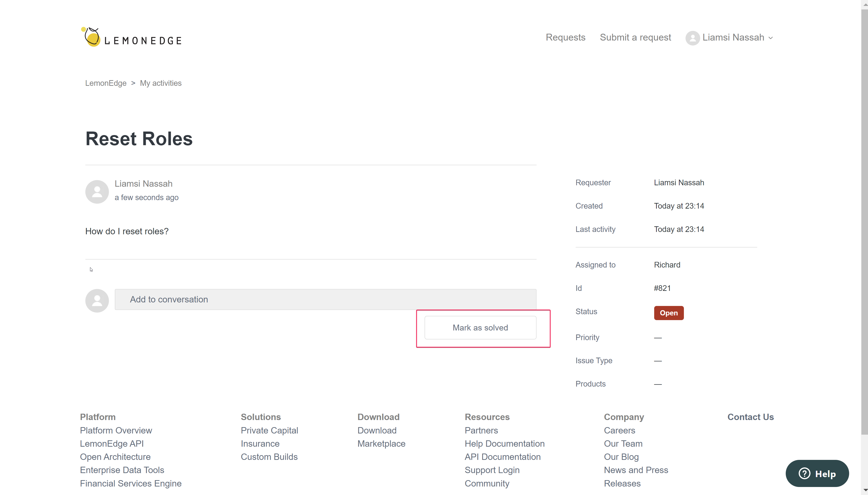Viewport: 868px width, 495px height.
Task: Open Help Documentation footer link
Action: [504, 444]
